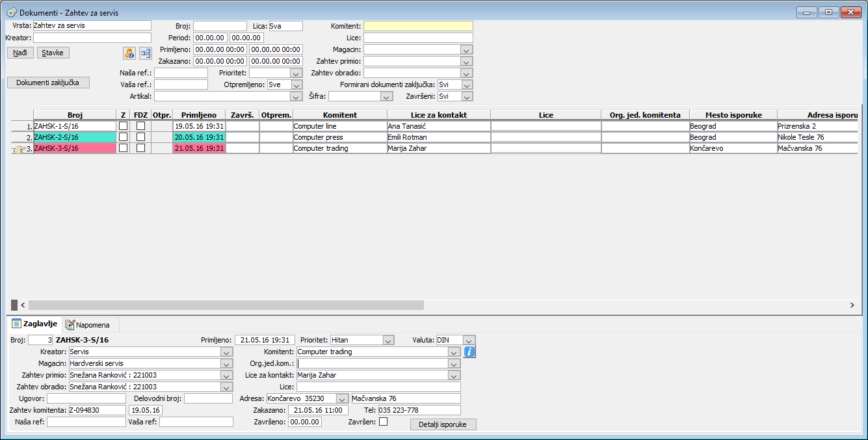The height and width of the screenshot is (440, 868).
Task: Sort by Broj column header
Action: click(x=75, y=115)
